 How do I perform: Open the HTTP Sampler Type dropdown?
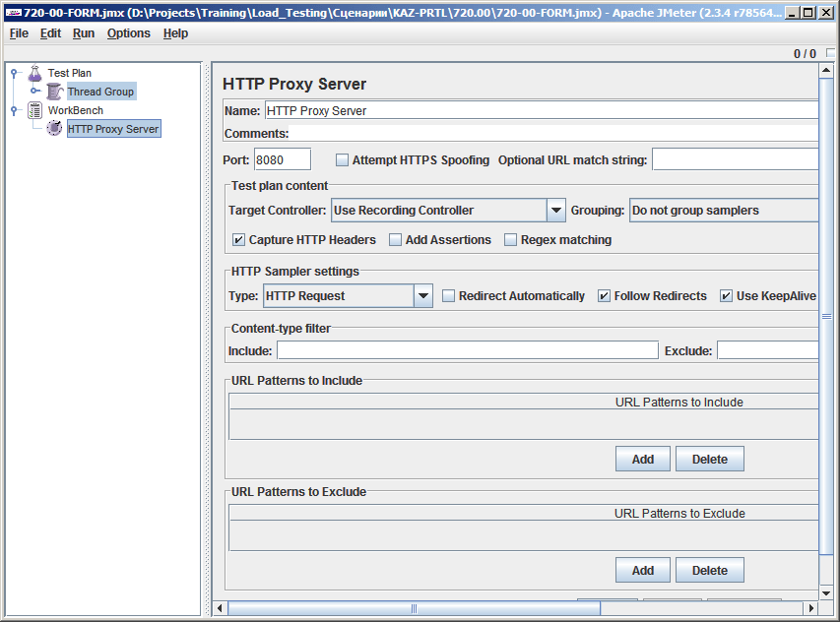click(x=423, y=296)
